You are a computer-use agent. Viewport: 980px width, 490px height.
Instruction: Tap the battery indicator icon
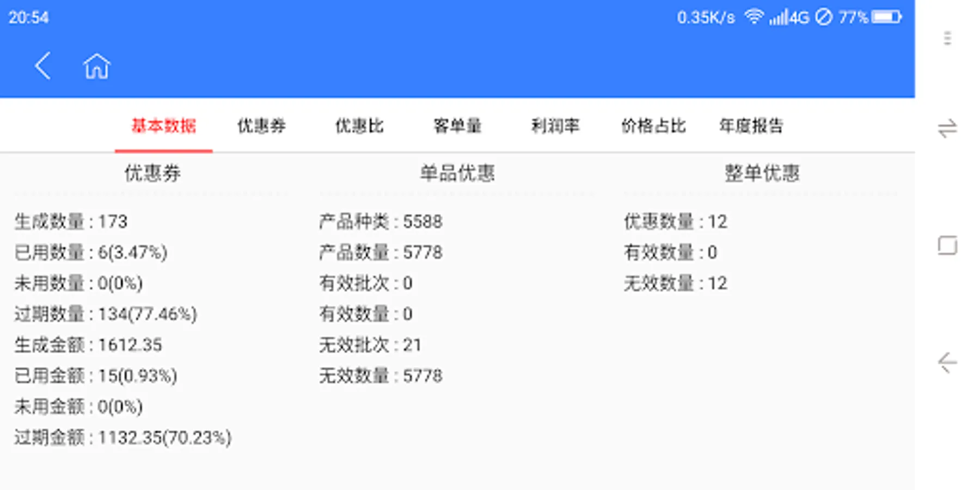[887, 17]
